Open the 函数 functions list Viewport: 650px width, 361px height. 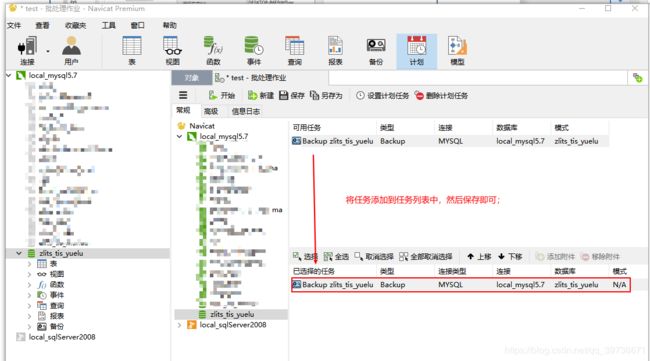tap(213, 51)
